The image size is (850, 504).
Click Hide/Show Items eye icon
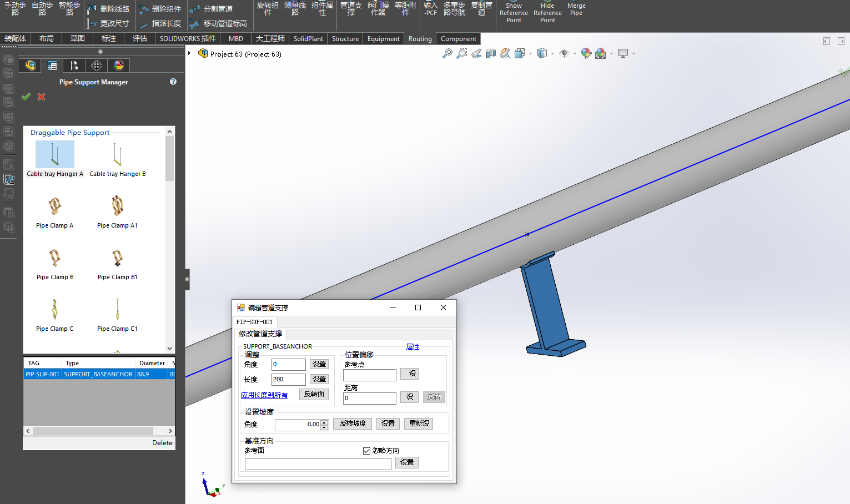click(x=564, y=53)
